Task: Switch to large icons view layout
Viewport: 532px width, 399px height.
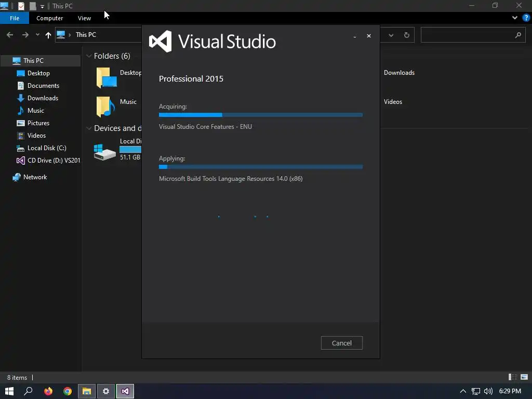Action: point(524,377)
